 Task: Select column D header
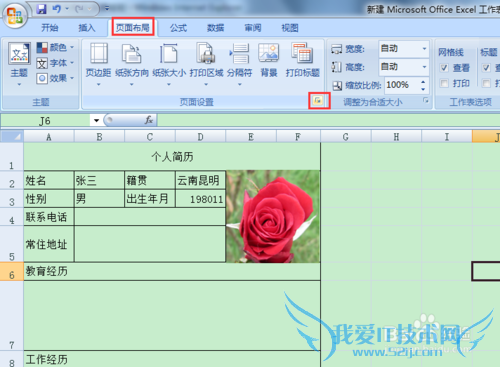200,137
